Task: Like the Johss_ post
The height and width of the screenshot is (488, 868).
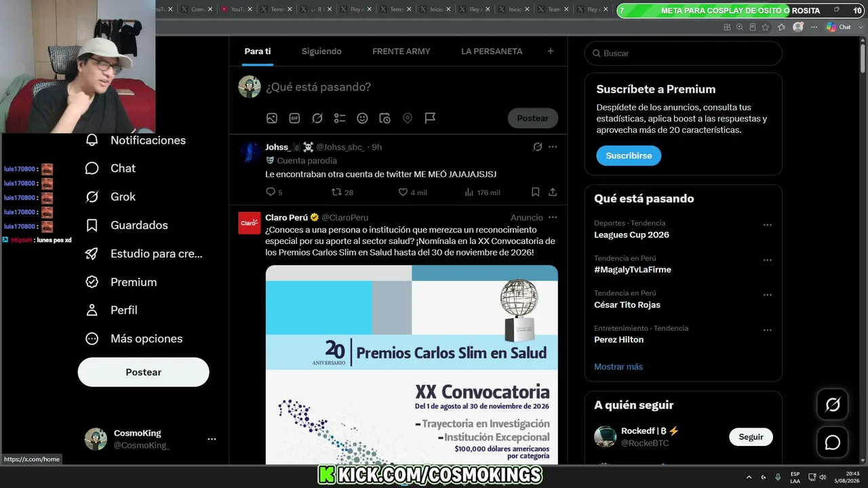Action: pyautogui.click(x=412, y=192)
